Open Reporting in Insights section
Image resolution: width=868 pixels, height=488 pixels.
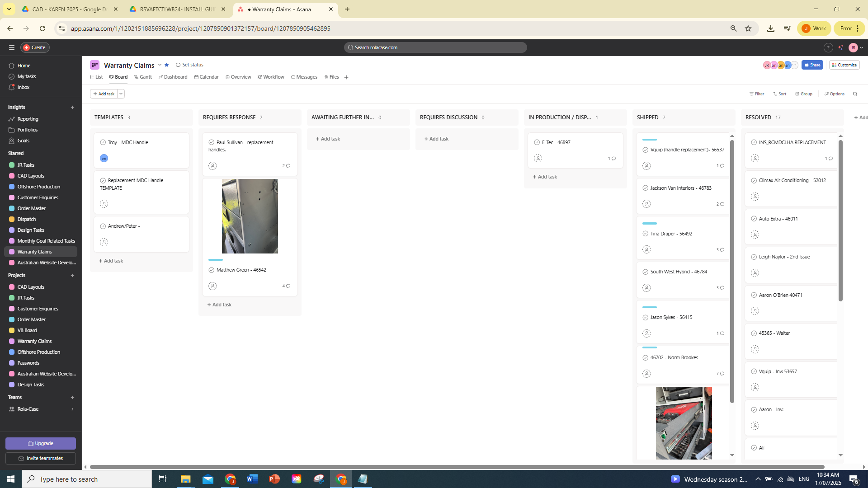[28, 119]
